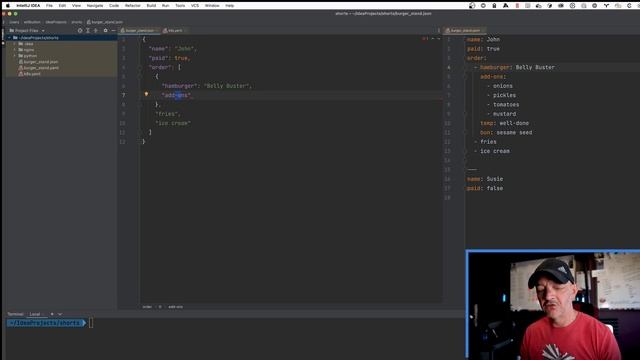This screenshot has width=640, height=360.
Task: Click 'pickles' in the YAML editor
Action: click(504, 96)
